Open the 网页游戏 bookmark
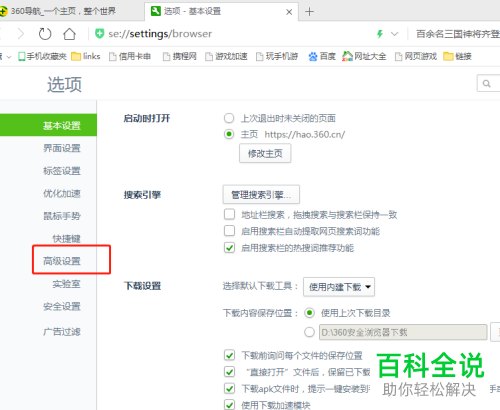 416,57
